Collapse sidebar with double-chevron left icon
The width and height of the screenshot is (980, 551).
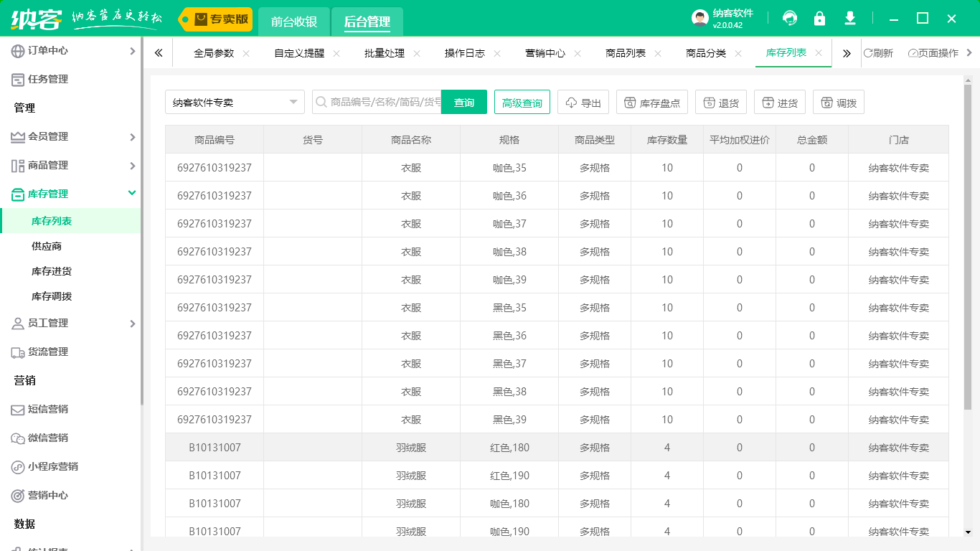click(159, 53)
